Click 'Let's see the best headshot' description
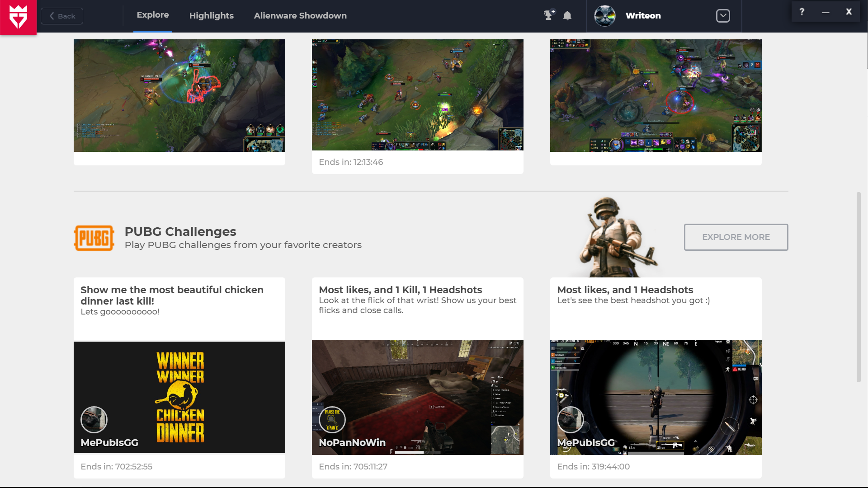Image resolution: width=868 pixels, height=488 pixels. click(633, 300)
